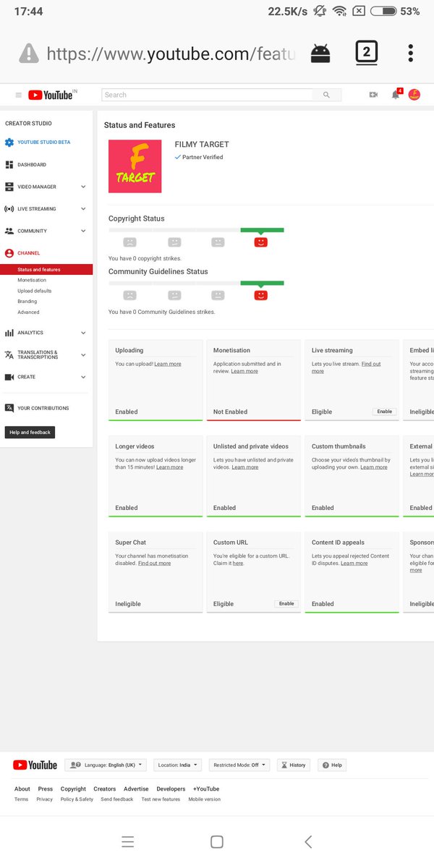434x868 pixels.
Task: Click Find out more under Super Chat
Action: click(x=155, y=563)
